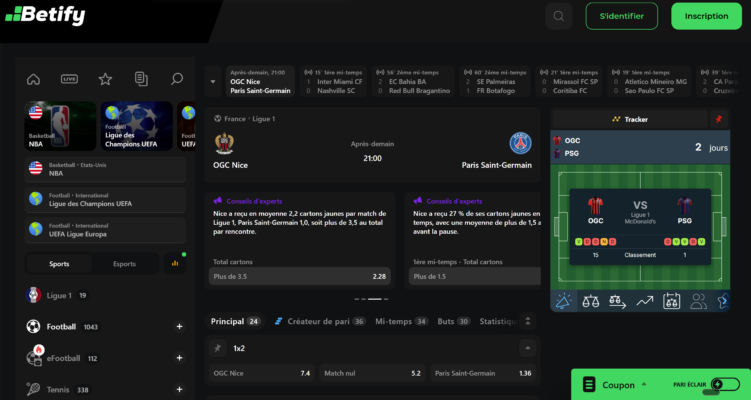Pin the 1x2 market
Viewport: 751px width, 400px height.
coord(217,348)
